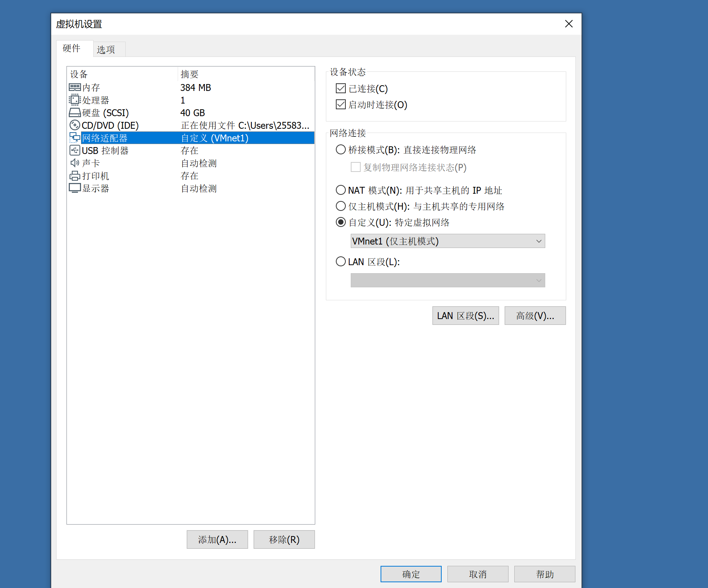Click the hard disk (SCSI) icon

75,113
